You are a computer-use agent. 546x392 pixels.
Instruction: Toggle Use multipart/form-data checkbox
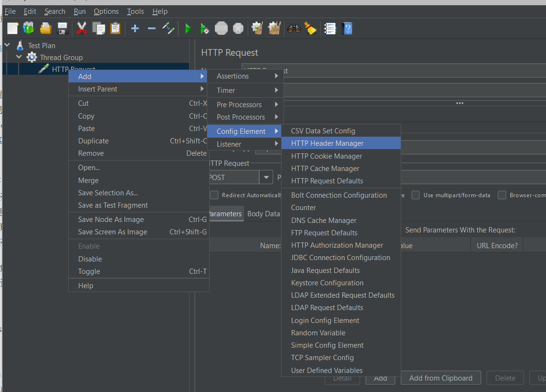[x=415, y=195]
